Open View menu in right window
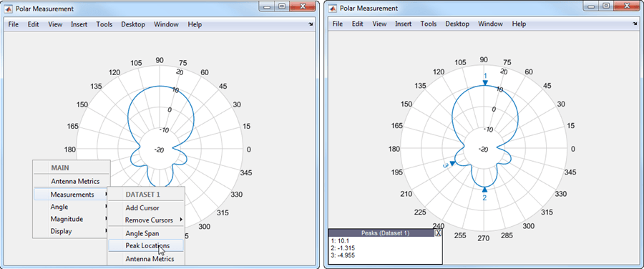Image resolution: width=644 pixels, height=269 pixels. click(379, 24)
